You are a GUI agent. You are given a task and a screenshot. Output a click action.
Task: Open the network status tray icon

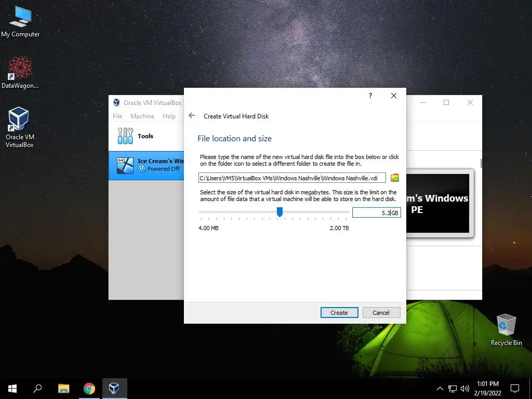tap(453, 389)
